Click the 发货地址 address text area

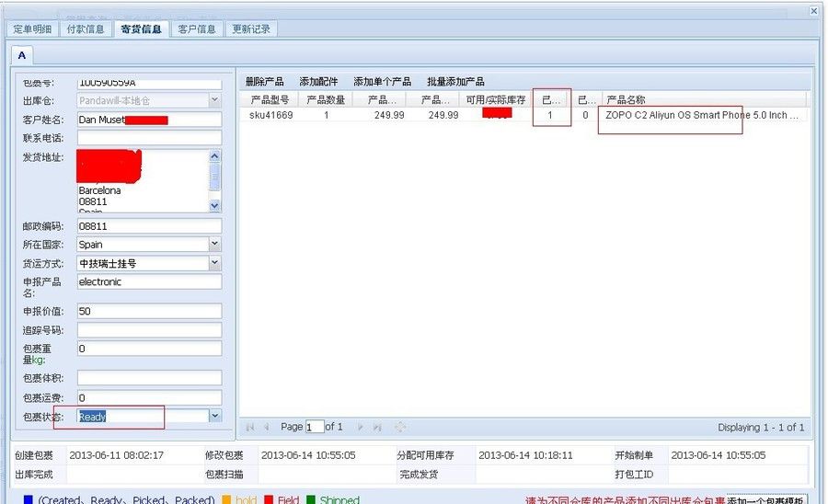coord(144,181)
